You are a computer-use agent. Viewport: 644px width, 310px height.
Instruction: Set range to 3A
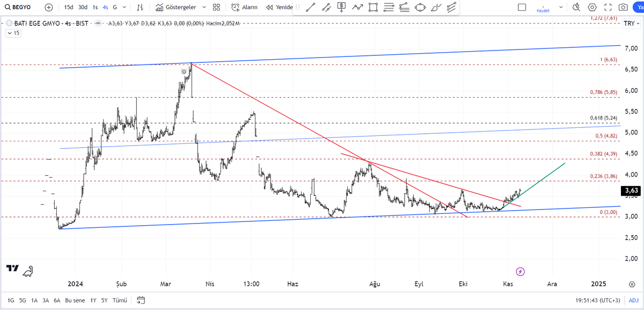tap(46, 300)
